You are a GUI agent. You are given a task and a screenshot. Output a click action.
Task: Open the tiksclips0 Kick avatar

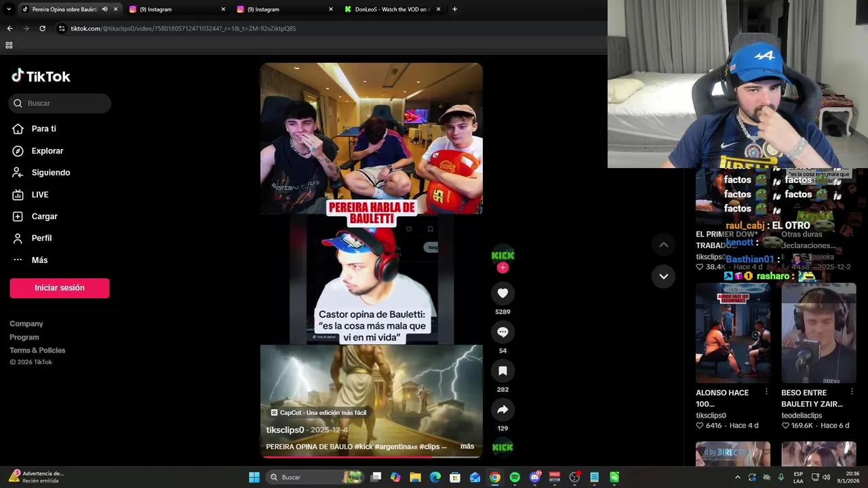click(502, 254)
